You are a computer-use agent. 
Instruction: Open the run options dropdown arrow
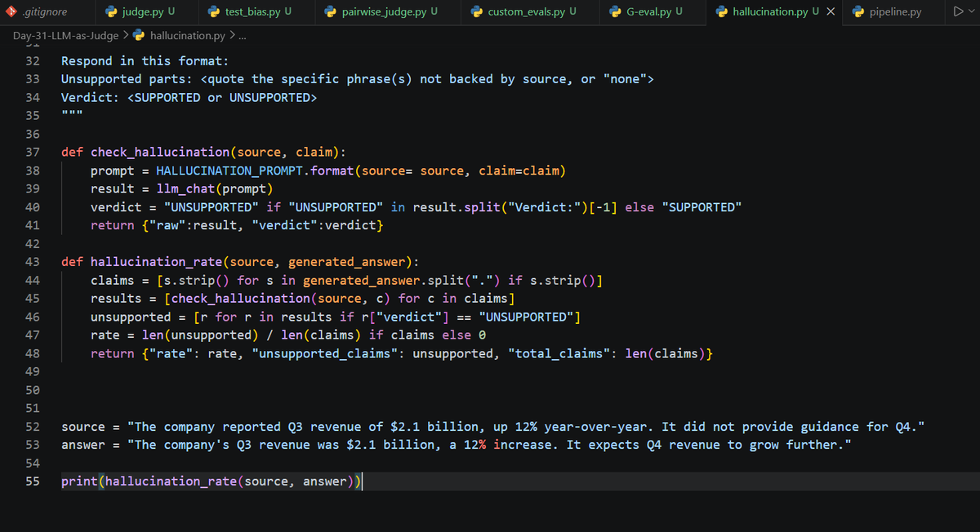point(971,12)
